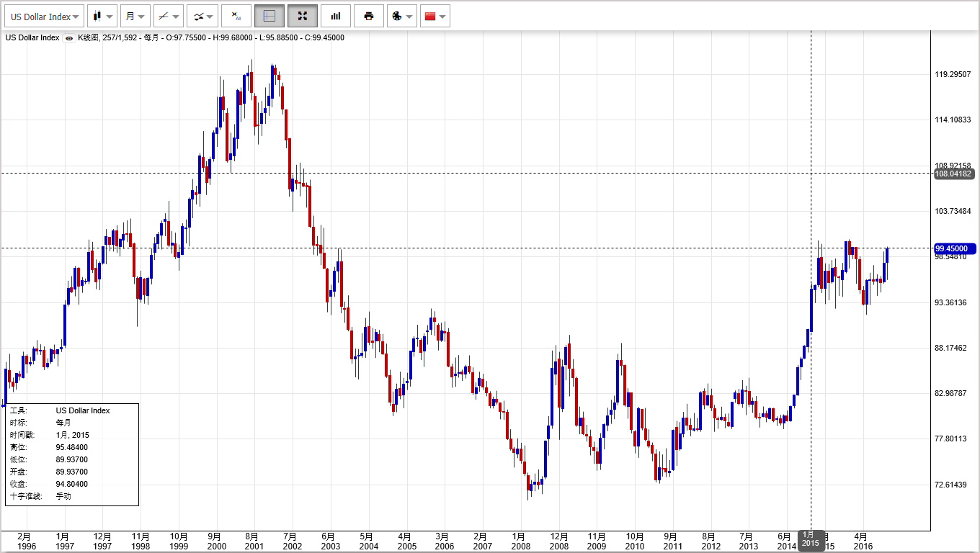This screenshot has height=553, width=980.
Task: Click the 99.45000 current price label
Action: [x=954, y=248]
